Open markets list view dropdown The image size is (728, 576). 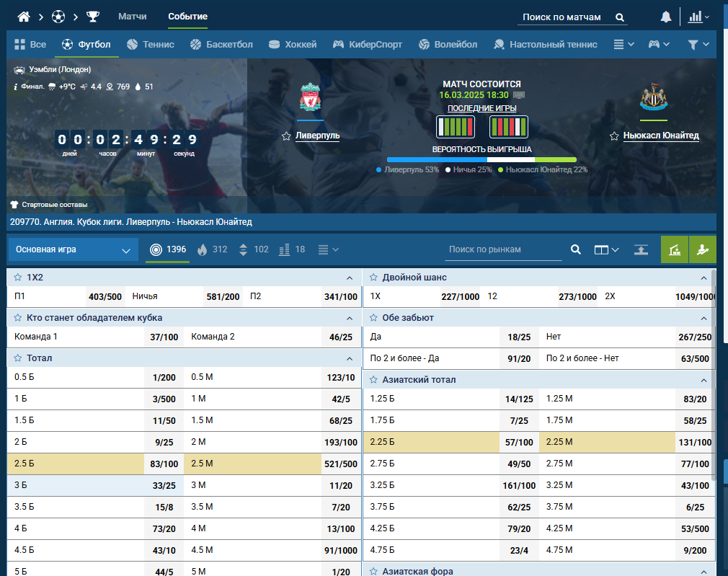(x=328, y=249)
